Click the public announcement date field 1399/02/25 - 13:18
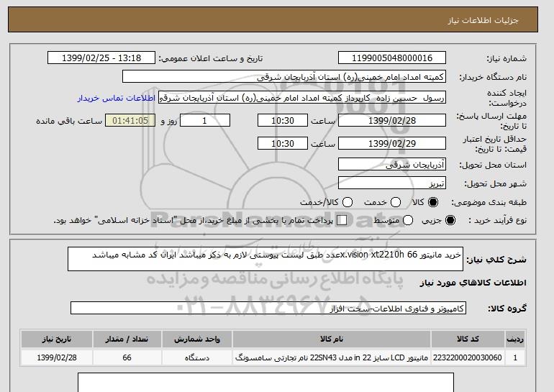554x392 pixels. click(101, 58)
